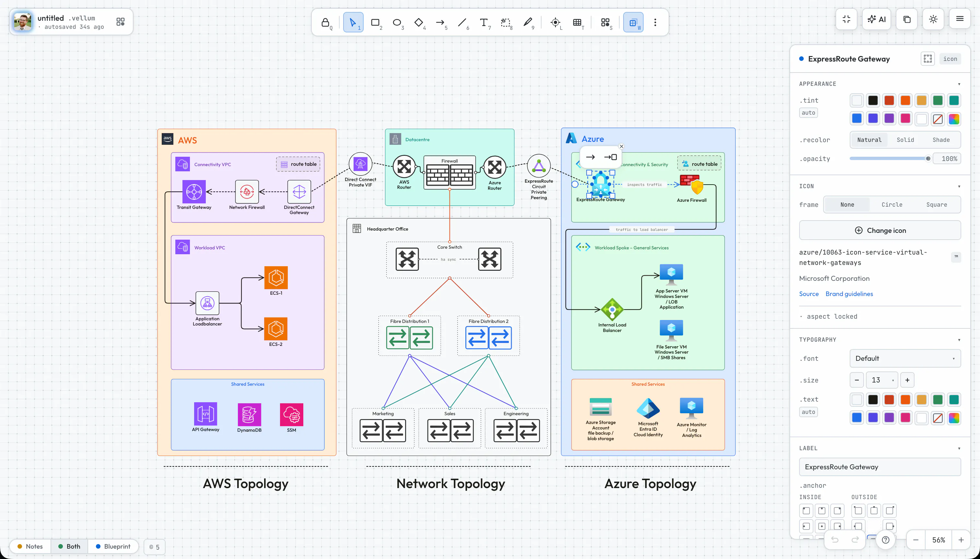Decrease font size with minus
The width and height of the screenshot is (980, 559).
click(x=857, y=380)
